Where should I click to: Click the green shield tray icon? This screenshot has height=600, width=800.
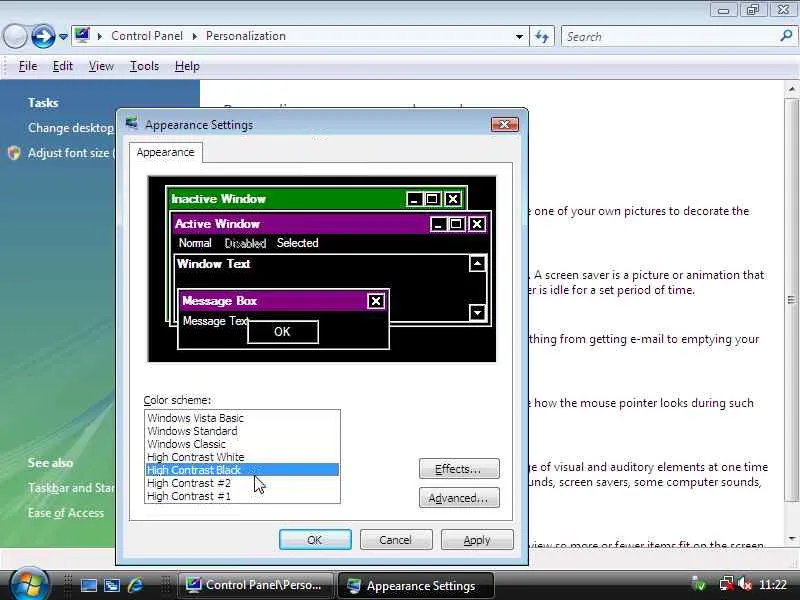tap(700, 585)
